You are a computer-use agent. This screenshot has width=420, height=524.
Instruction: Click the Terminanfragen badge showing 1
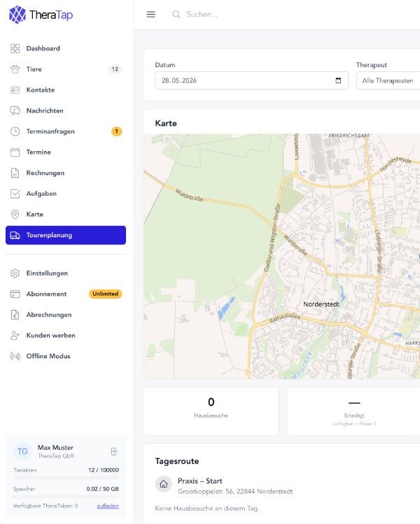(x=116, y=132)
